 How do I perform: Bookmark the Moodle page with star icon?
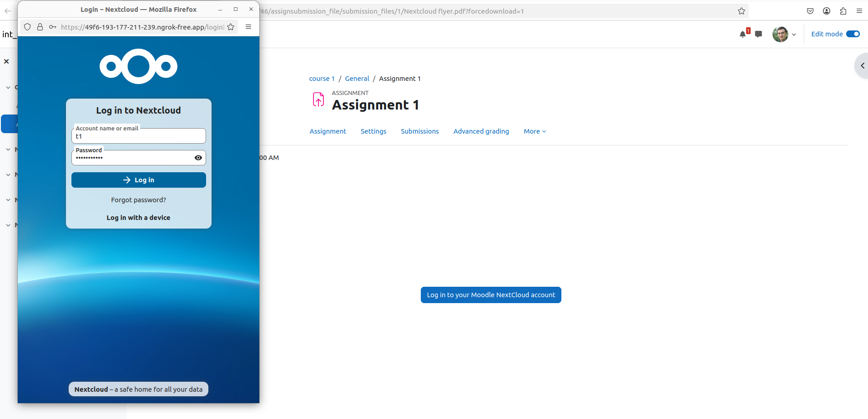click(x=742, y=11)
